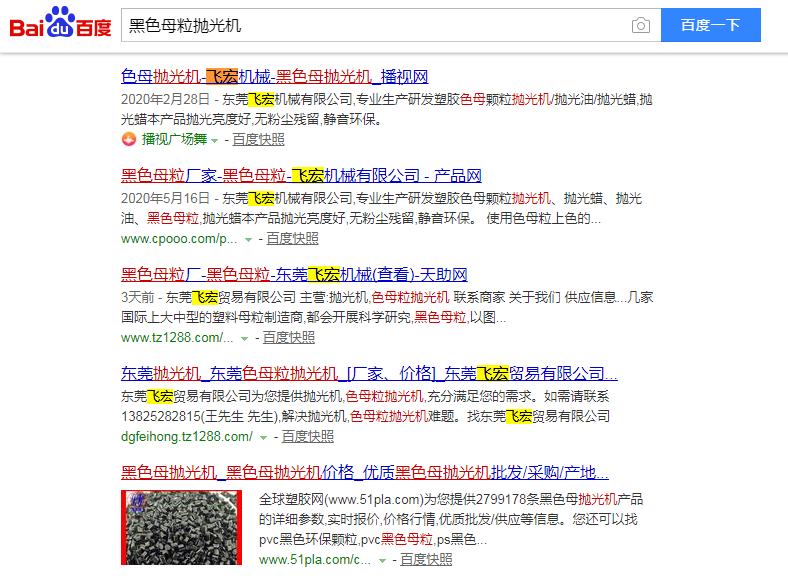The height and width of the screenshot is (585, 788).
Task: Click snippet text starting 2020年2月28日
Action: point(386,109)
